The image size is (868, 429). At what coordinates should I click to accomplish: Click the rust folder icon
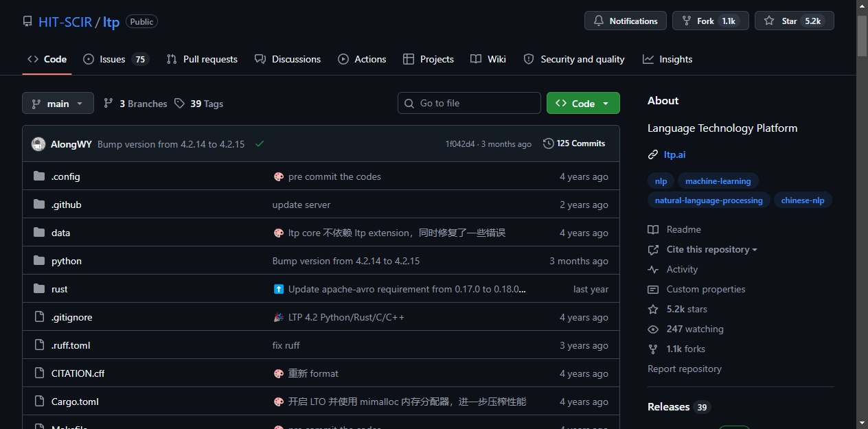39,289
